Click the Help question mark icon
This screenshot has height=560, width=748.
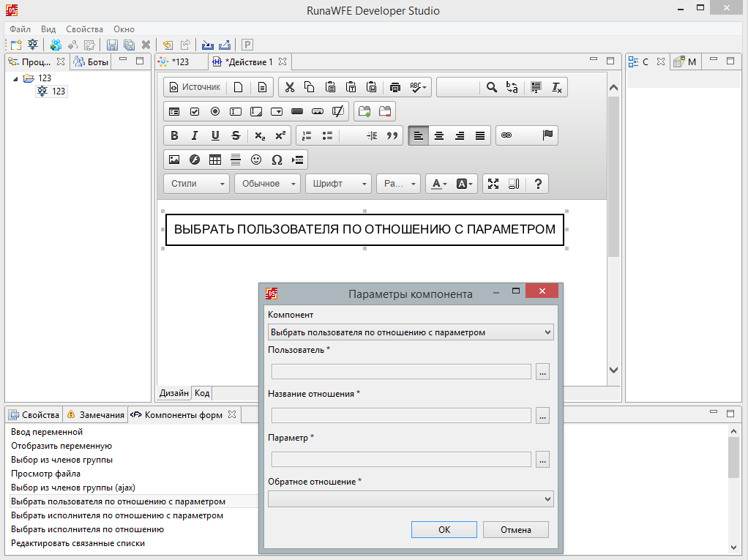coord(538,184)
